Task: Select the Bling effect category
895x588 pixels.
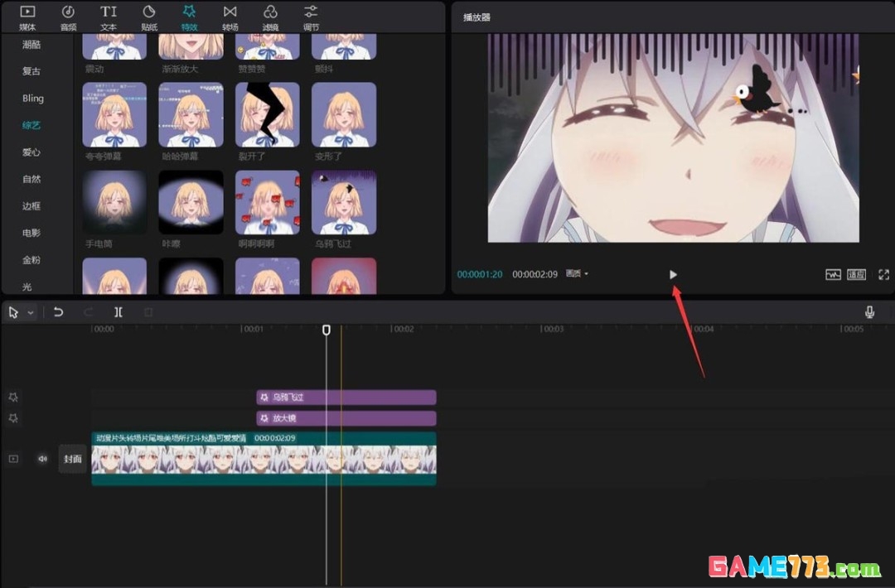Action: (33, 99)
